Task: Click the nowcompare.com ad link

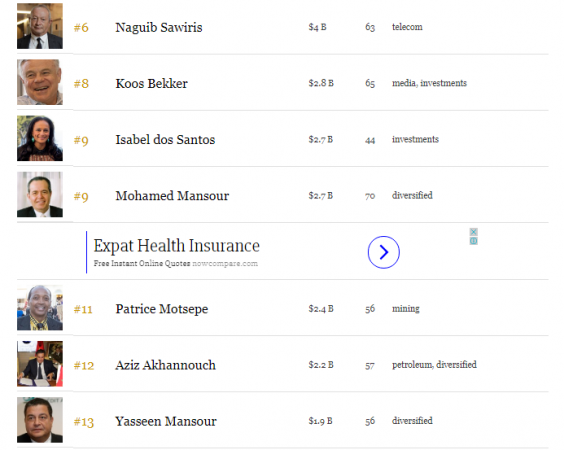Action: 225,263
